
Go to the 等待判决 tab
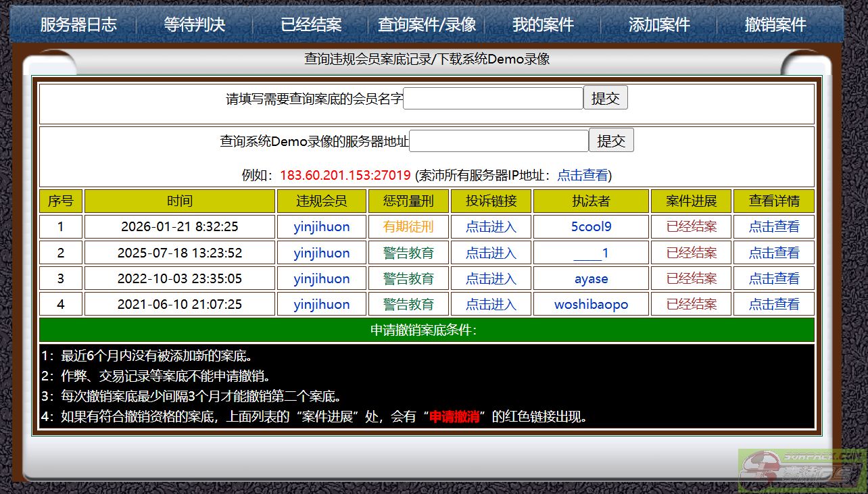pos(195,25)
